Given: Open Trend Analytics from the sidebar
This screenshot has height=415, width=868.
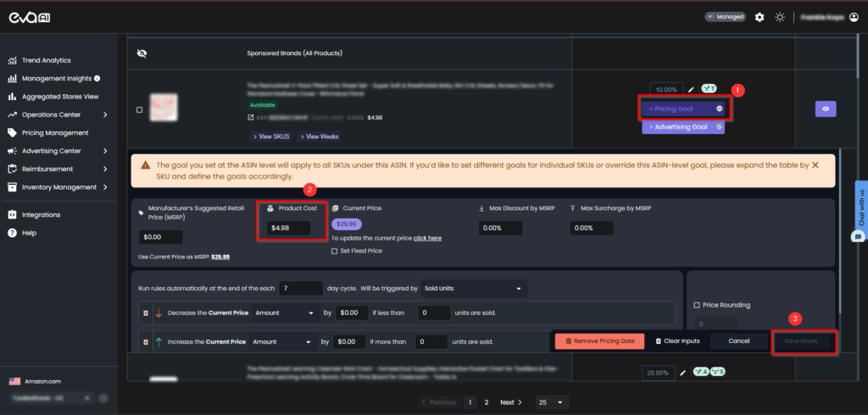Looking at the screenshot, I should [x=46, y=60].
